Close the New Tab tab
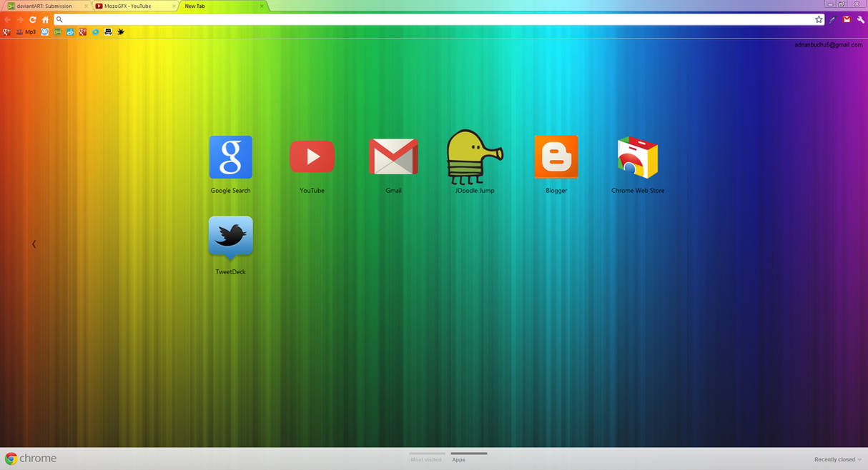This screenshot has height=470, width=868. click(x=262, y=6)
